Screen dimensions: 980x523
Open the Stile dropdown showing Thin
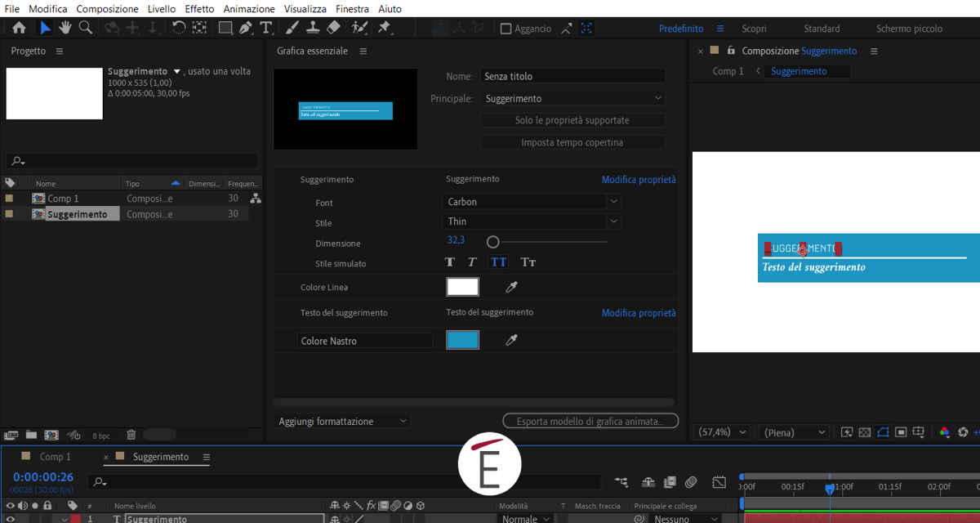(532, 221)
